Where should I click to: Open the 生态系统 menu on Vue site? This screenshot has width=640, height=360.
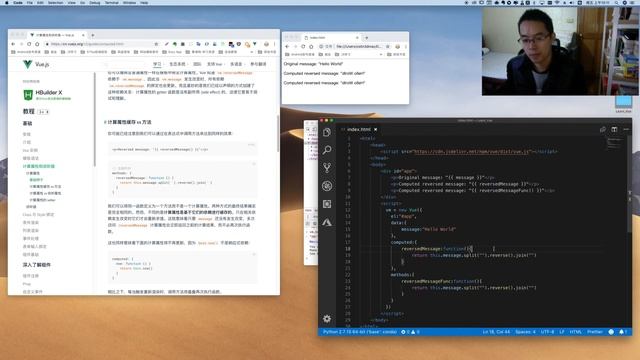178,64
